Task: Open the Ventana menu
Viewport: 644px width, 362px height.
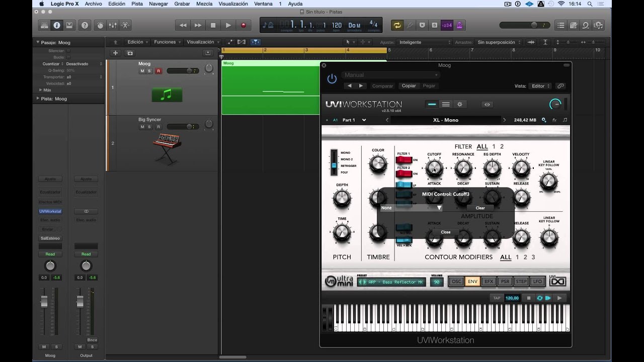Action: click(x=263, y=4)
